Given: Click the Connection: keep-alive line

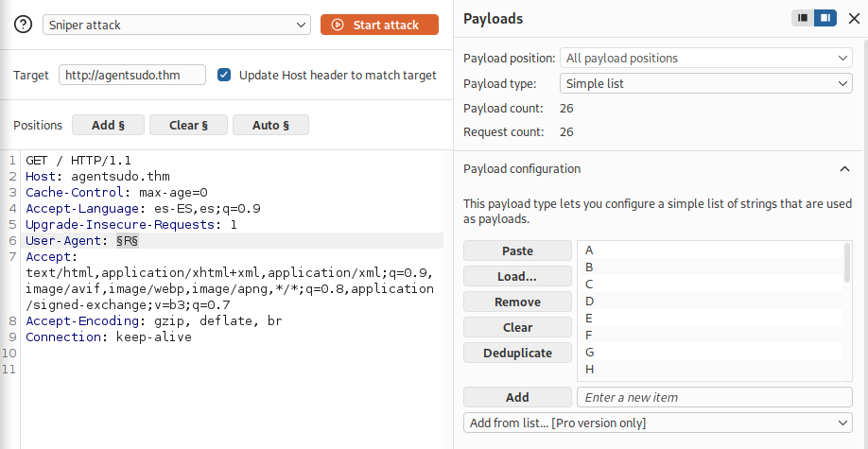Looking at the screenshot, I should click(x=109, y=337).
